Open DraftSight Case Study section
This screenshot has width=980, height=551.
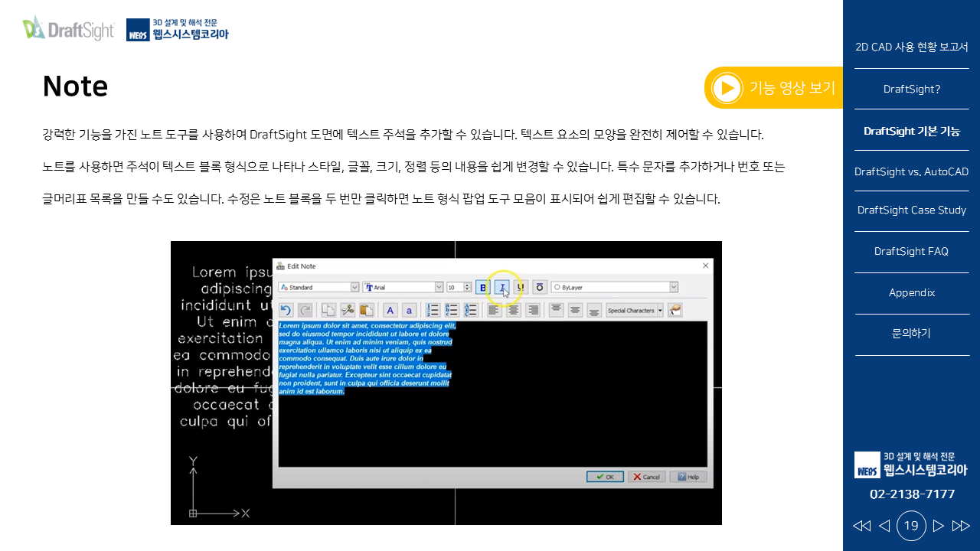click(911, 210)
